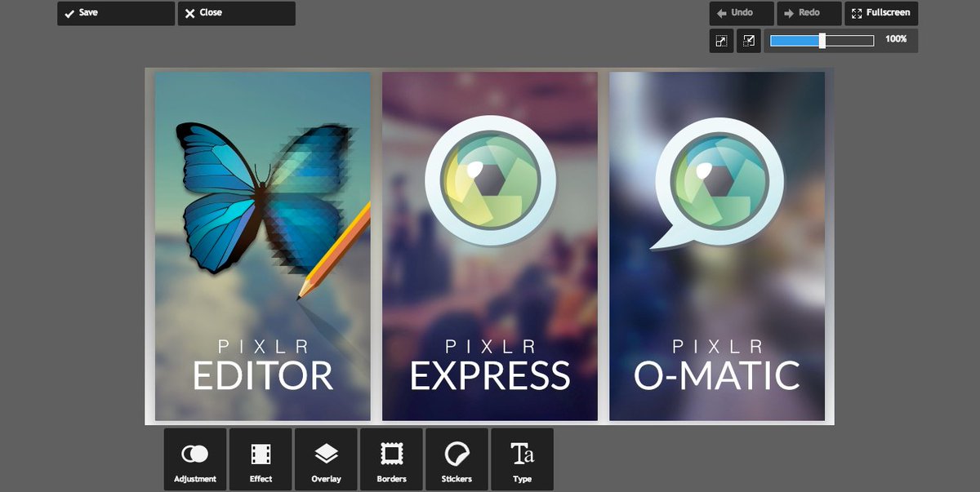Open the Borders tool

[391, 459]
